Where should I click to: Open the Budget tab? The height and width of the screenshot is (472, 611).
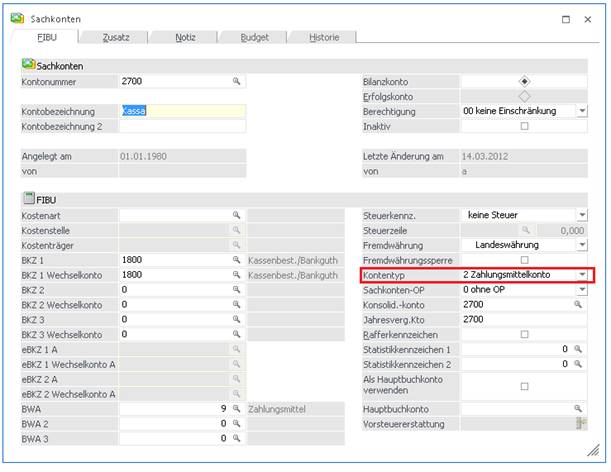coord(254,38)
